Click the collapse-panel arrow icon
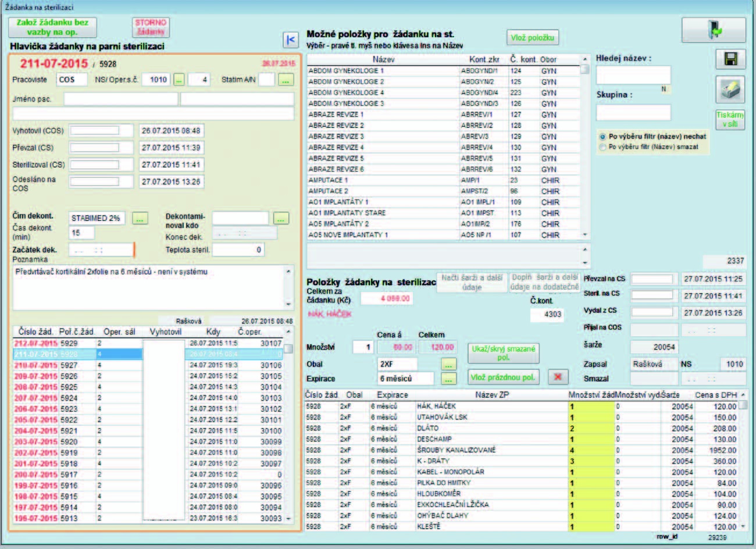The image size is (756, 549). (x=290, y=40)
